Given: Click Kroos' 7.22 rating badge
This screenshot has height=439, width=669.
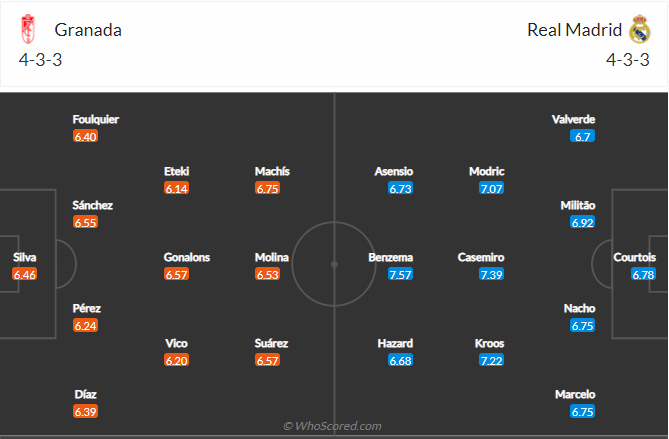Looking at the screenshot, I should pyautogui.click(x=491, y=360).
